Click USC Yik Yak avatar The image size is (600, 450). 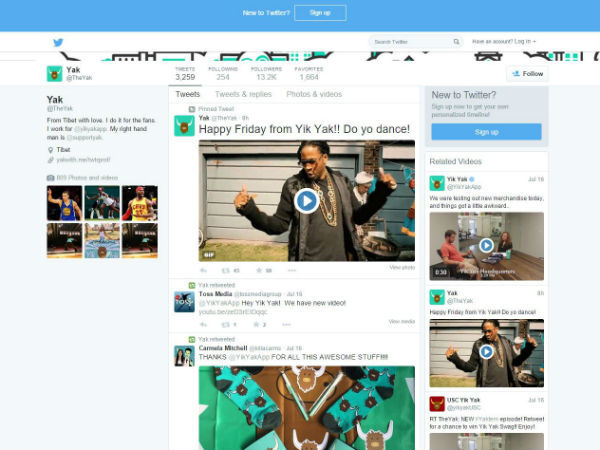(x=437, y=404)
